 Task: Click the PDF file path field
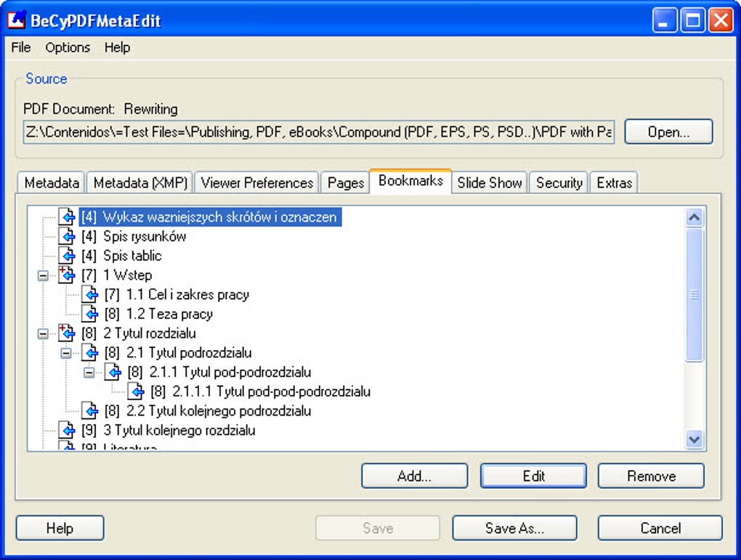[x=319, y=132]
